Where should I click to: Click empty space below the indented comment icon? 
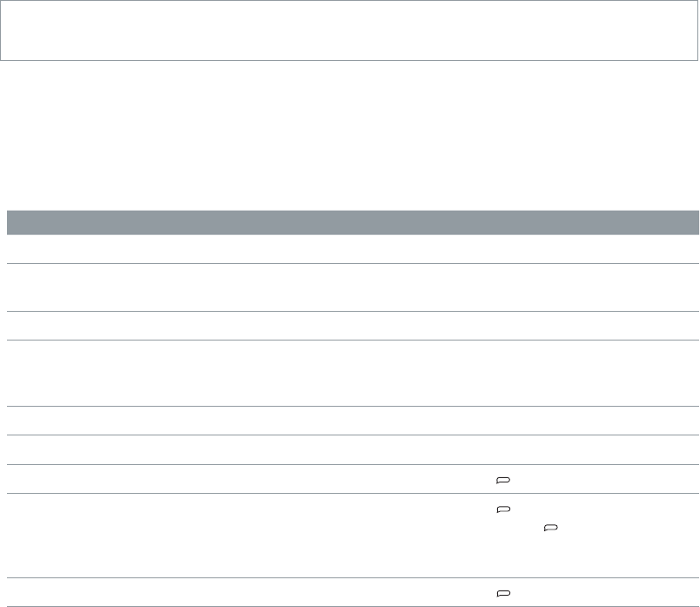(551, 554)
